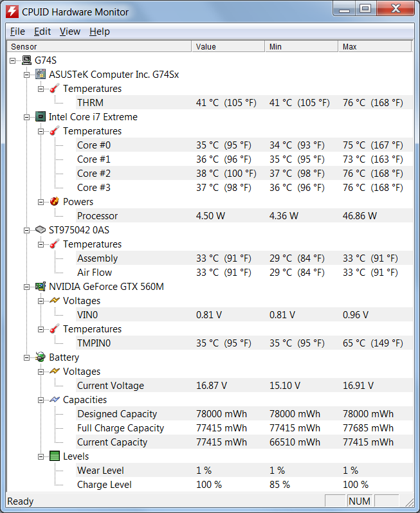420x513 pixels.
Task: Open the Help menu
Action: (99, 32)
